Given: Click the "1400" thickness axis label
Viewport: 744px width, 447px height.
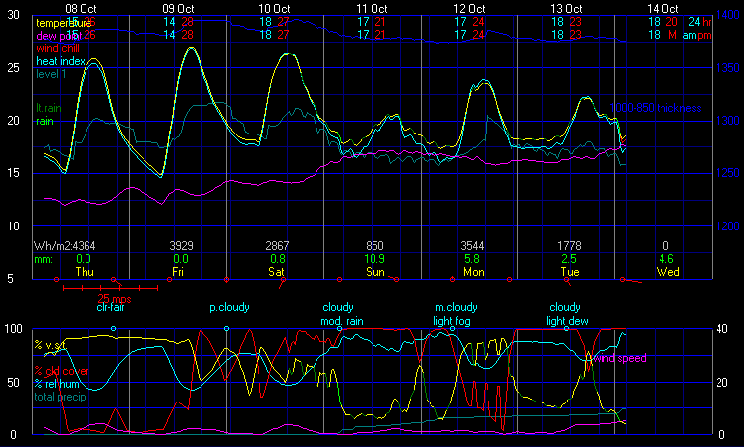Looking at the screenshot, I should tap(727, 15).
